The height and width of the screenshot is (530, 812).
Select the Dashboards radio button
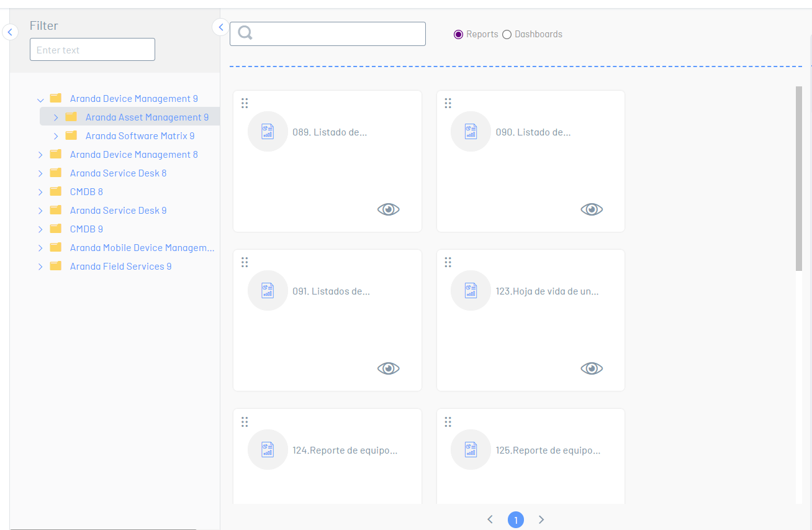tap(507, 35)
